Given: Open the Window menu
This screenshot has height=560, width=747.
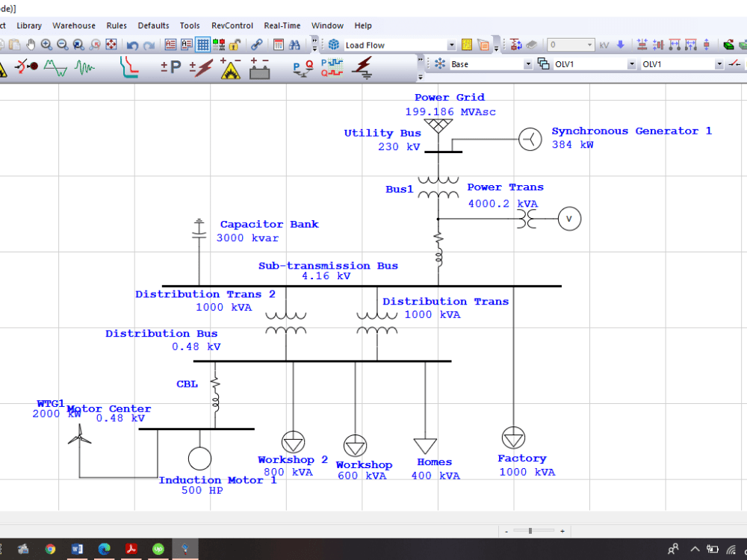Looking at the screenshot, I should (x=327, y=25).
